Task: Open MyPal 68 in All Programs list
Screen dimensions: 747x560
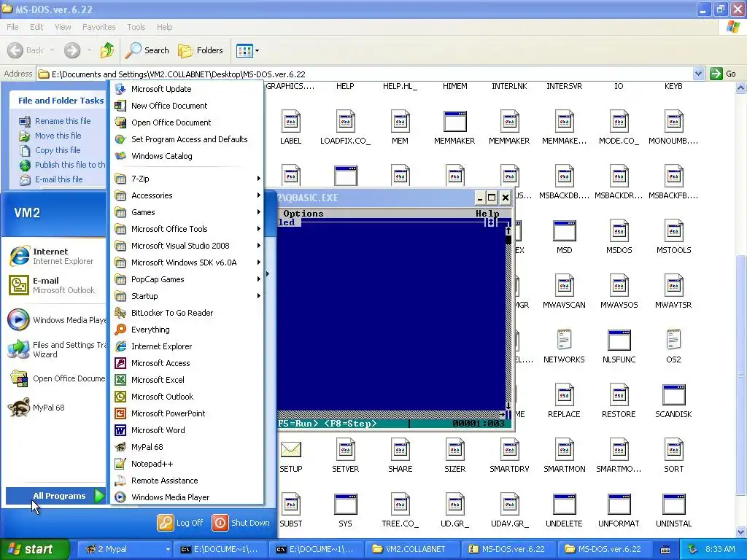Action: click(x=187, y=447)
